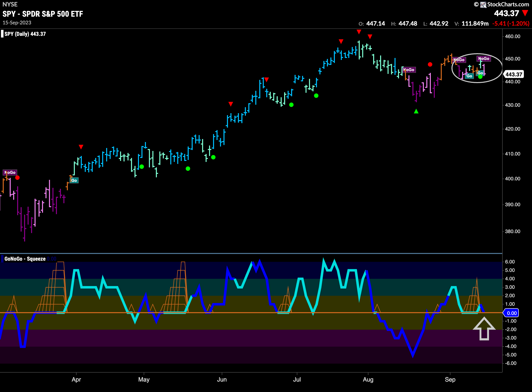
Task: Click the 380.00 price axis label
Action: [x=513, y=231]
